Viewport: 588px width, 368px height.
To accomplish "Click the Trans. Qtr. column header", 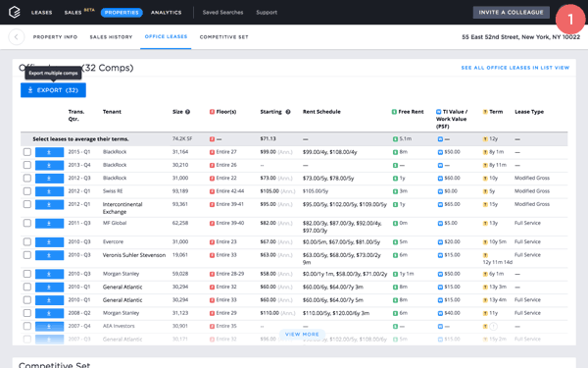I will (x=76, y=115).
